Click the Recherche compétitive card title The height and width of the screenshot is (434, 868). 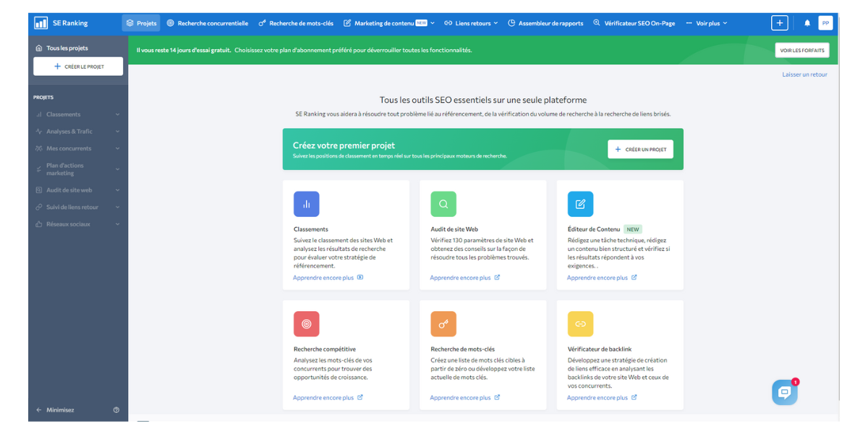pos(325,349)
